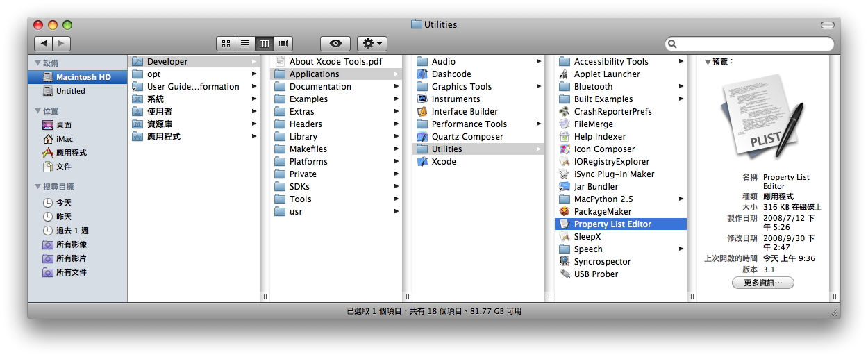Open the 桌面 desktop sidebar item

pyautogui.click(x=77, y=125)
